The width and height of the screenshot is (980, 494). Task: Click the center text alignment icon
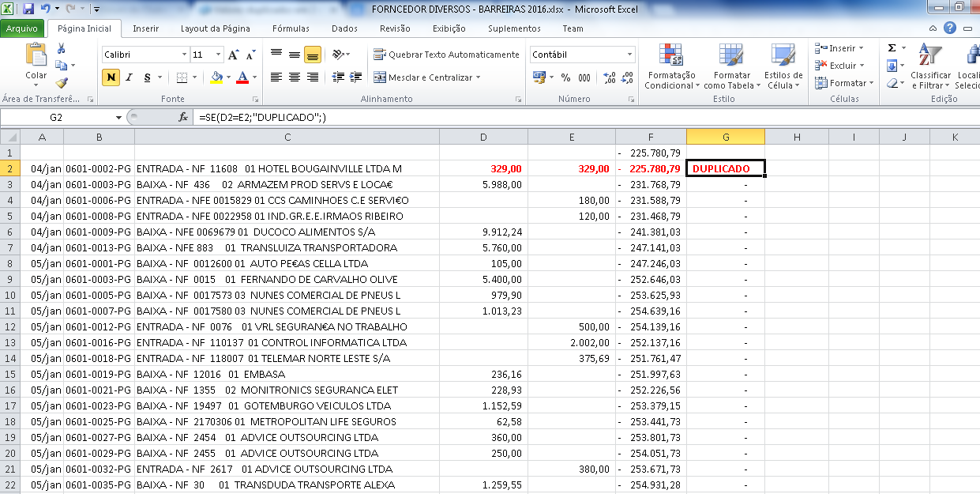click(x=295, y=77)
